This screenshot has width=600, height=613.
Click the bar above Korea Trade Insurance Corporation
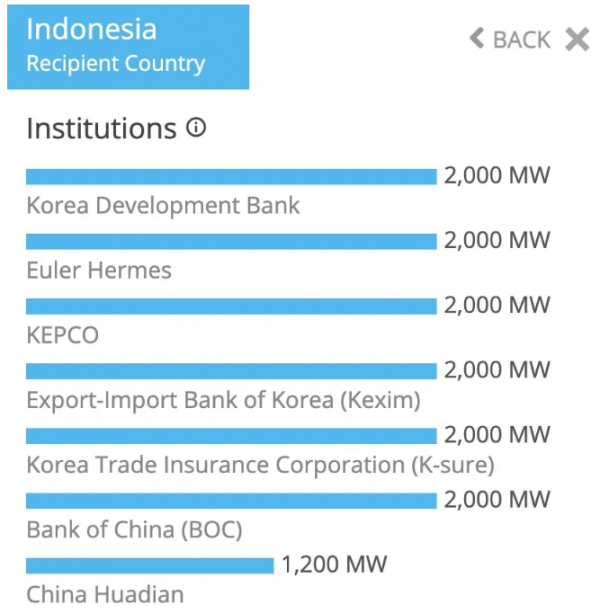coord(231,436)
